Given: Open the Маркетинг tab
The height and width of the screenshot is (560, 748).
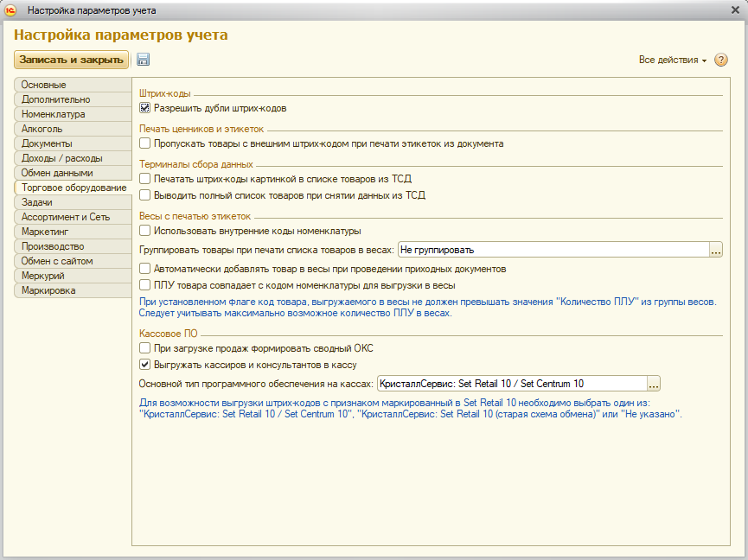Looking at the screenshot, I should click(x=73, y=232).
